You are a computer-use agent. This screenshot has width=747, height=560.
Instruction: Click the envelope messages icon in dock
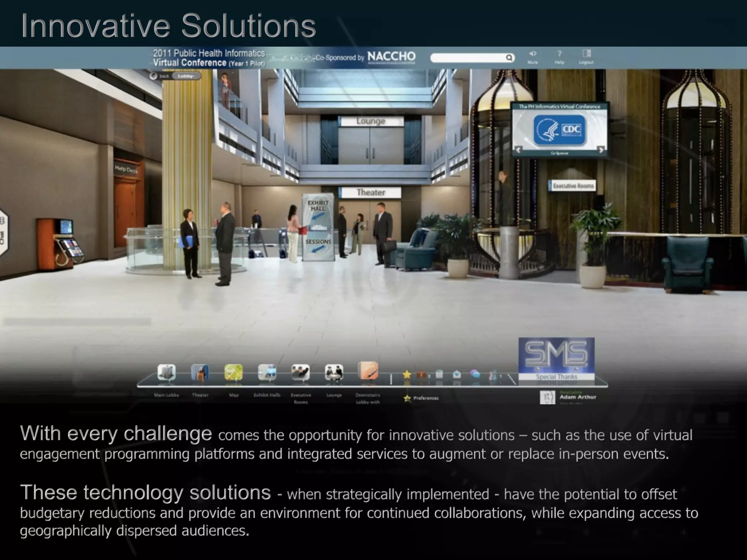457,374
